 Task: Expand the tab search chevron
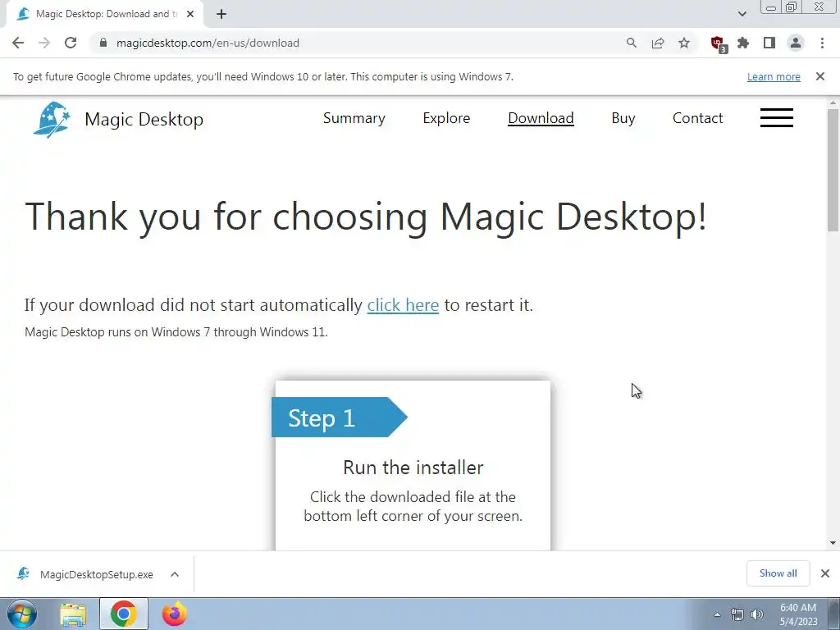click(x=742, y=14)
